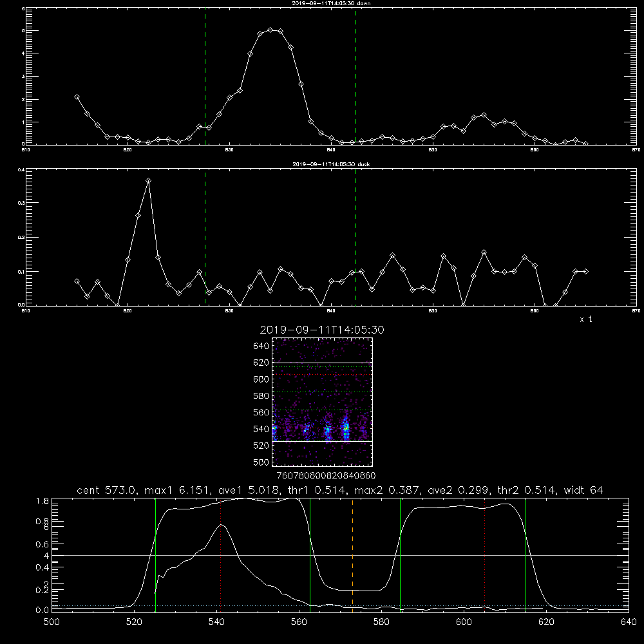The image size is (644, 644).
Task: Click the '0.3' y-axis label of dusk plot
Action: [21, 203]
